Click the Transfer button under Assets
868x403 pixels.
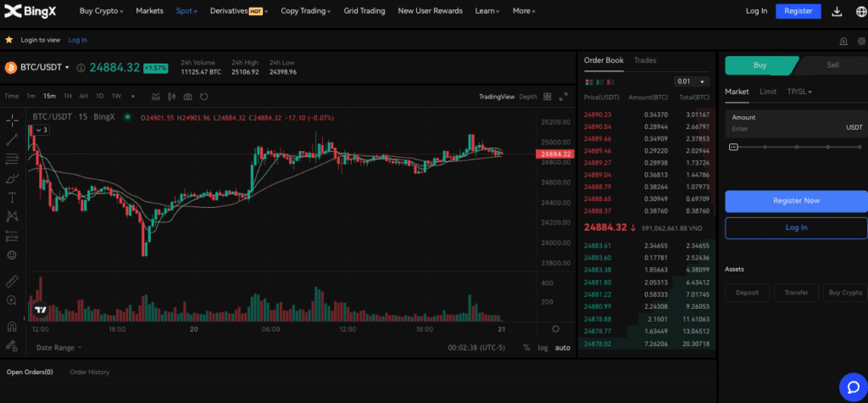coord(796,293)
